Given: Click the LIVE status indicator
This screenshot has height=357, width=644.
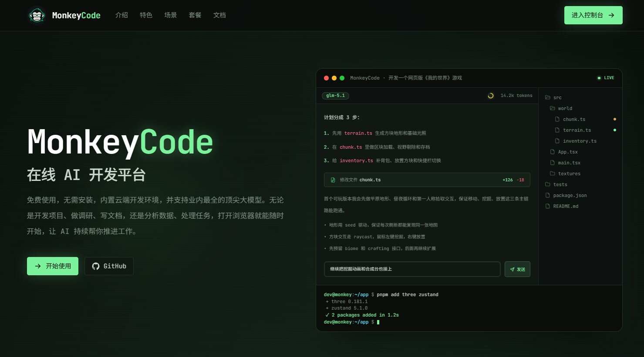Looking at the screenshot, I should 606,78.
